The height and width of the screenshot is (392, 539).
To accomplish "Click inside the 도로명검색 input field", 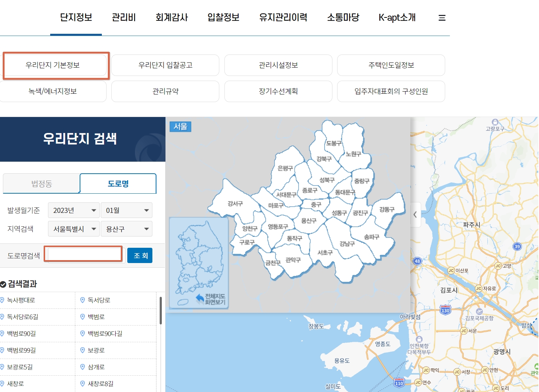I will pyautogui.click(x=83, y=254).
